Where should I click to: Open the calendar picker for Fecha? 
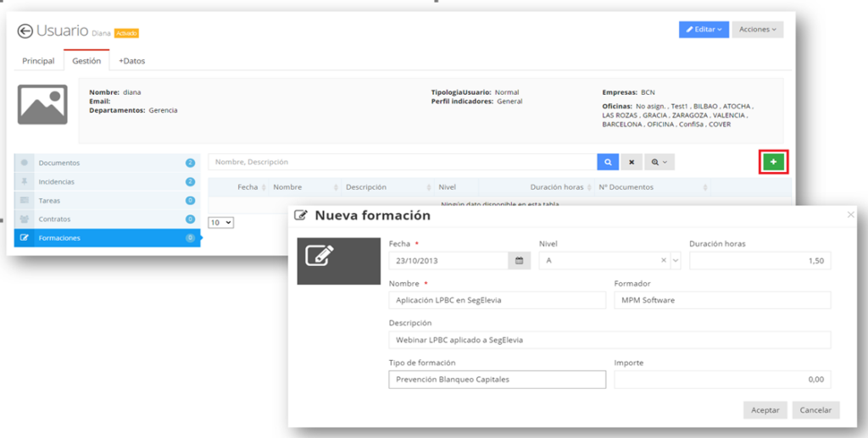(x=519, y=261)
